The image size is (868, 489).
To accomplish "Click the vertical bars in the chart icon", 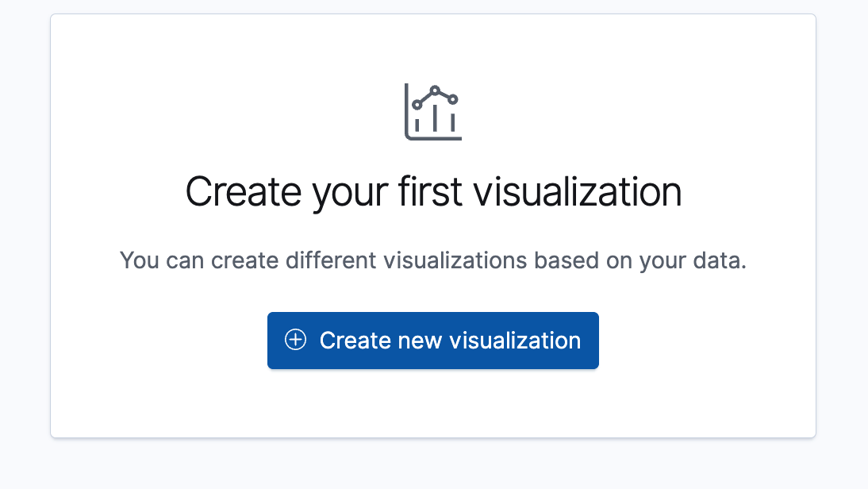I will pyautogui.click(x=435, y=121).
